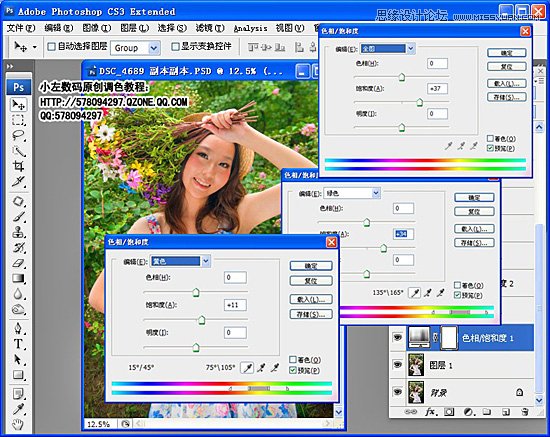Select the Crop tool
The width and height of the screenshot is (550, 437).
[18, 166]
